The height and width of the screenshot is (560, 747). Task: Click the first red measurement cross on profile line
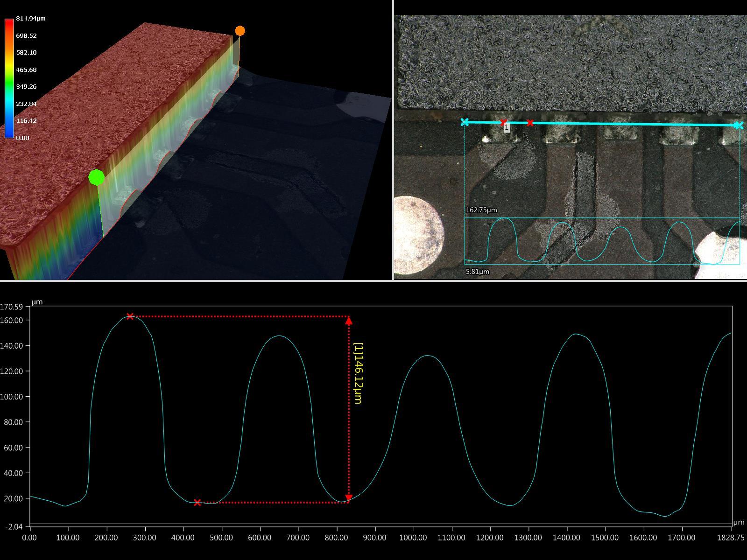tap(503, 123)
